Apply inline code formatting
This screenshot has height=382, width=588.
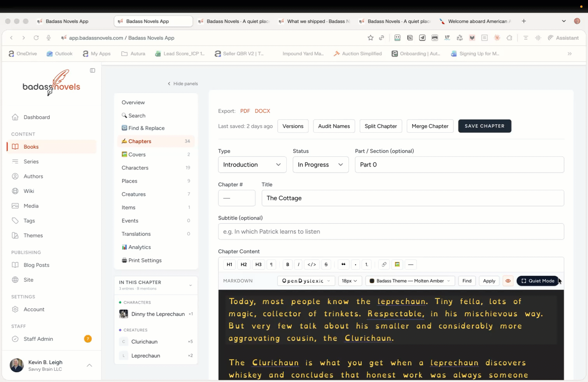pyautogui.click(x=311, y=265)
